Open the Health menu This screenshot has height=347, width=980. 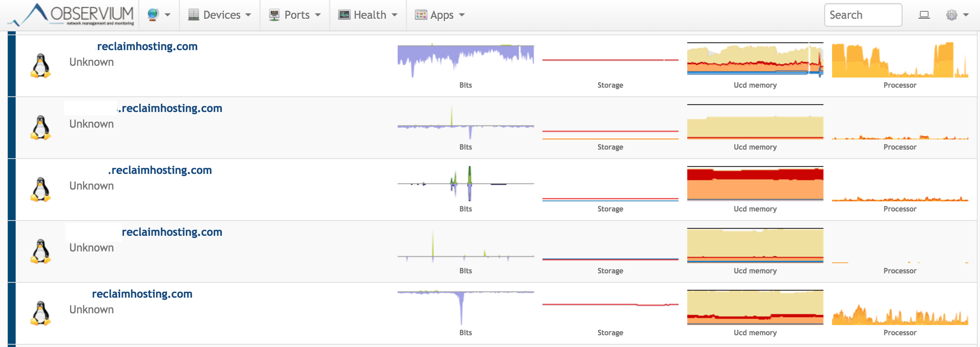(x=368, y=15)
